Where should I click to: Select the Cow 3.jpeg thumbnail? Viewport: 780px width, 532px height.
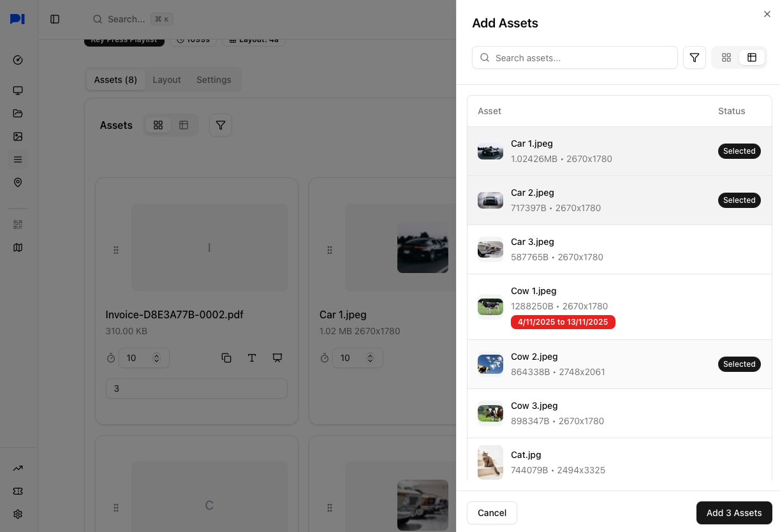click(x=490, y=413)
